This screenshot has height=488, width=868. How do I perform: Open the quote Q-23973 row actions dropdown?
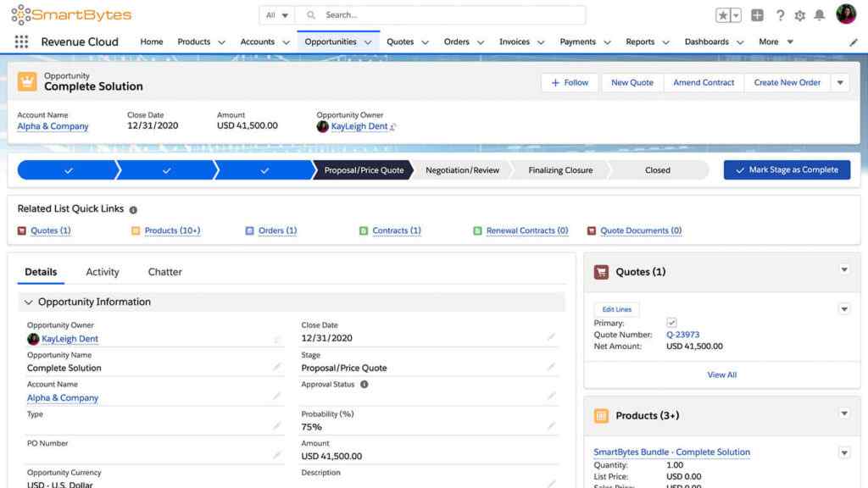(x=844, y=309)
